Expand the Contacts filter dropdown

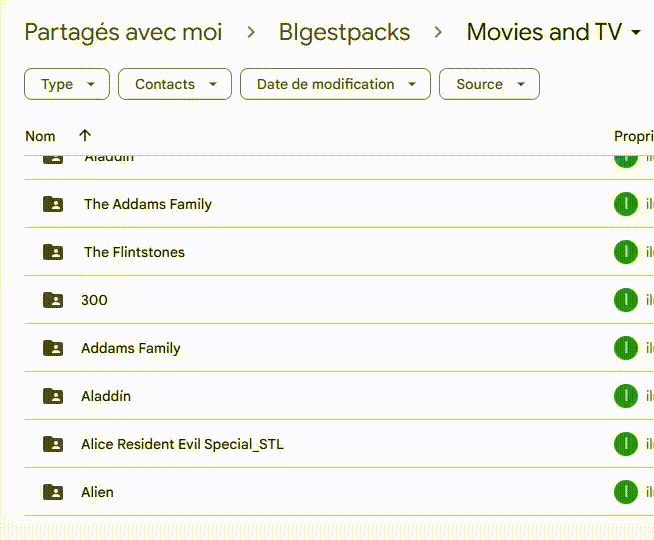pos(174,84)
